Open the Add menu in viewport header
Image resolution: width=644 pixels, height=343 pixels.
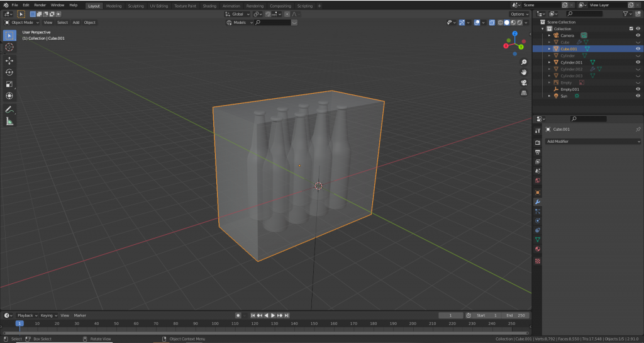click(x=76, y=23)
